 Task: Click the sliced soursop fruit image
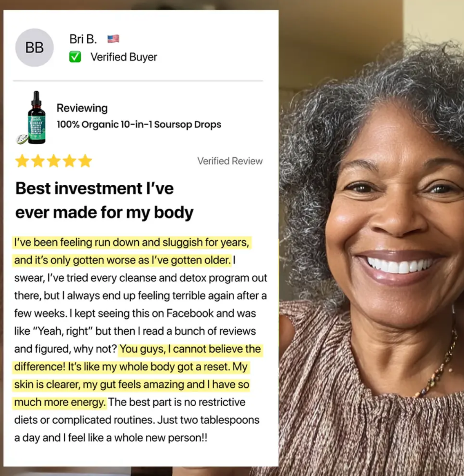[x=22, y=139]
